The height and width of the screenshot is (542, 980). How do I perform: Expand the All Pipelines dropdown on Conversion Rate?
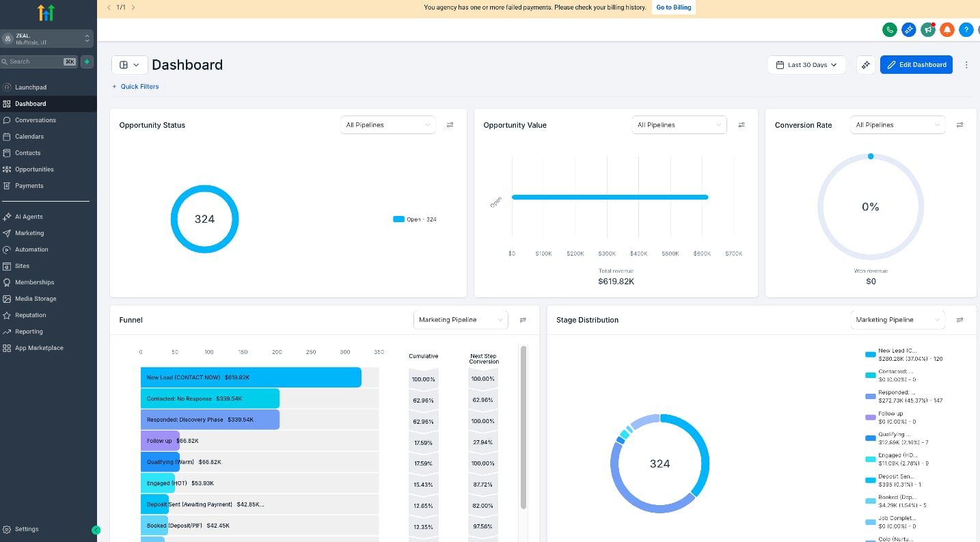pyautogui.click(x=897, y=124)
